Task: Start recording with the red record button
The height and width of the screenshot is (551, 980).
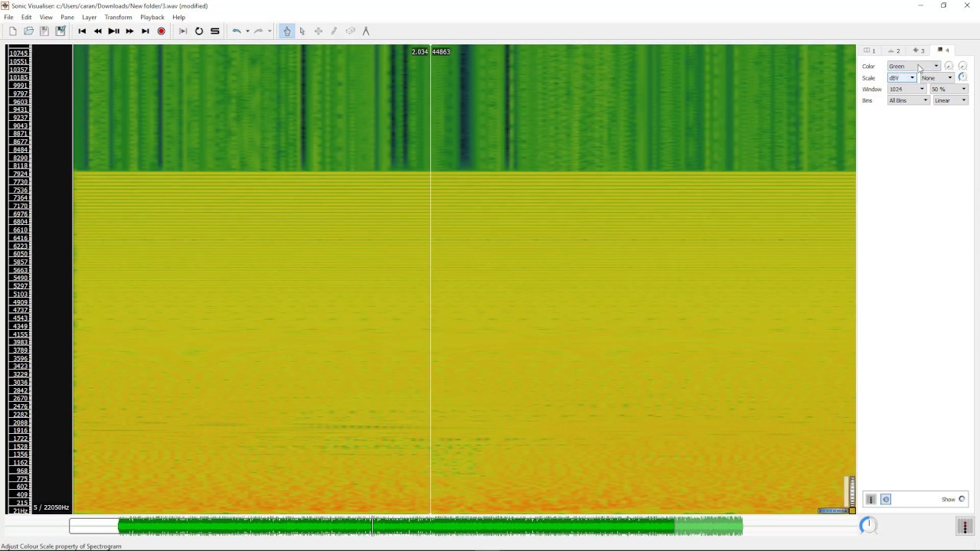Action: tap(161, 31)
